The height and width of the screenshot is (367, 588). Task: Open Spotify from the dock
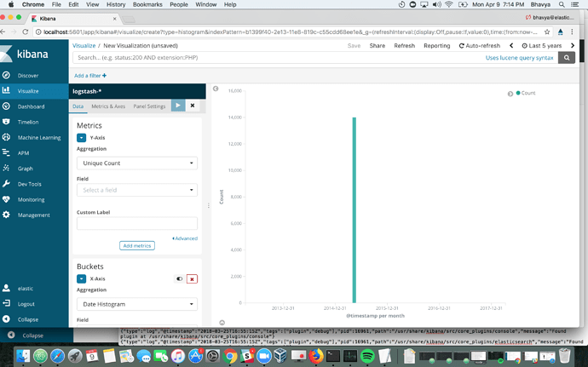coord(367,356)
